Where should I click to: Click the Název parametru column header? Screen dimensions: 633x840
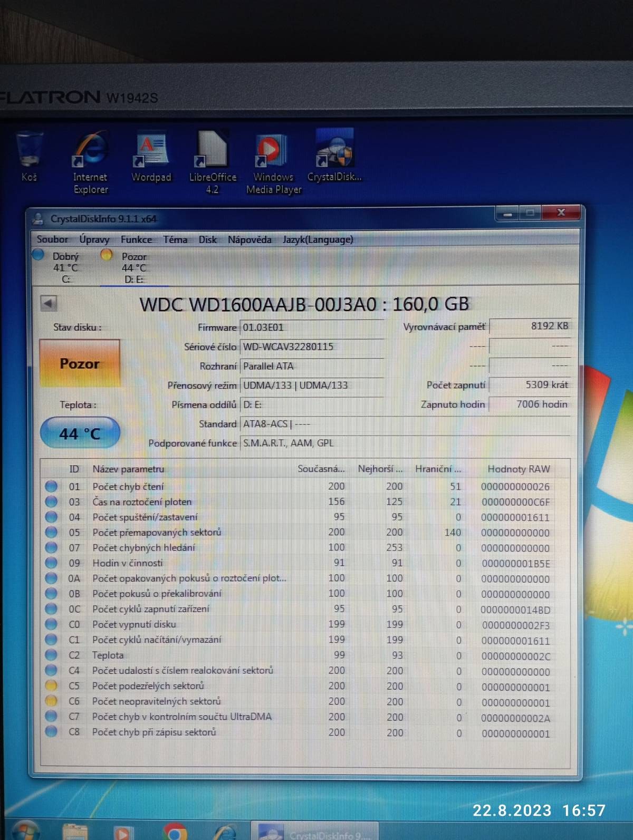tap(128, 469)
